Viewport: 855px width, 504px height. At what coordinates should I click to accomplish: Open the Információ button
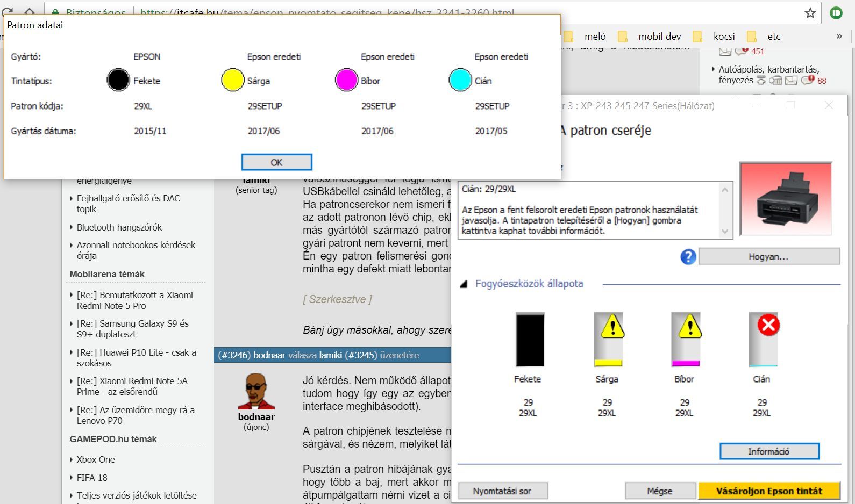pos(769,451)
